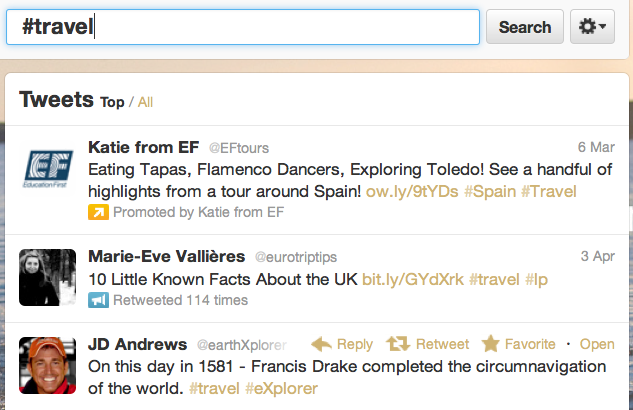Expand the JD Andrews tweet with Open

coord(597,344)
